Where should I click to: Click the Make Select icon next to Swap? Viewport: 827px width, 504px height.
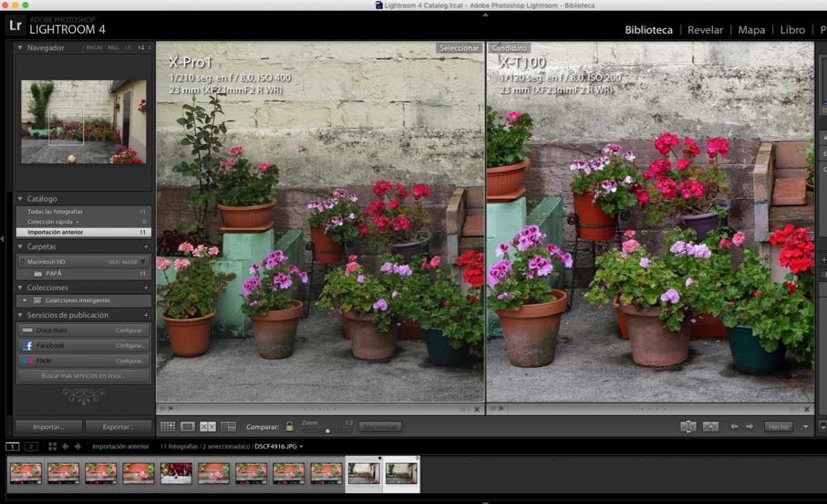point(711,427)
